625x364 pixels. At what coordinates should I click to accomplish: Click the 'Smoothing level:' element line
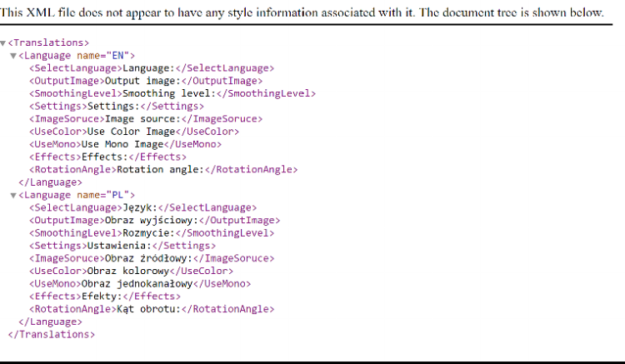[x=172, y=93]
